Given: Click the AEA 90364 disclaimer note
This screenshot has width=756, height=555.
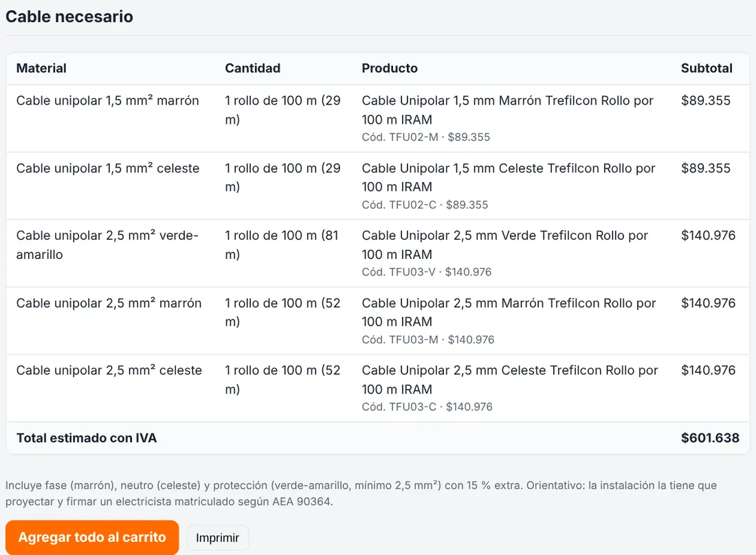Looking at the screenshot, I should [x=361, y=493].
